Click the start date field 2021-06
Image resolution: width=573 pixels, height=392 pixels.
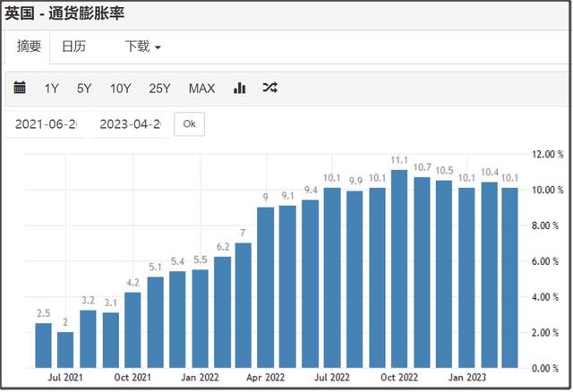point(48,124)
